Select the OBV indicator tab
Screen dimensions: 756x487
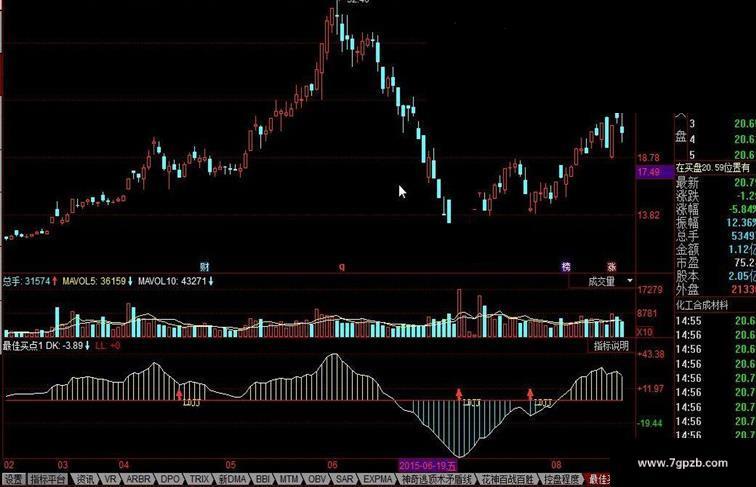tap(317, 479)
